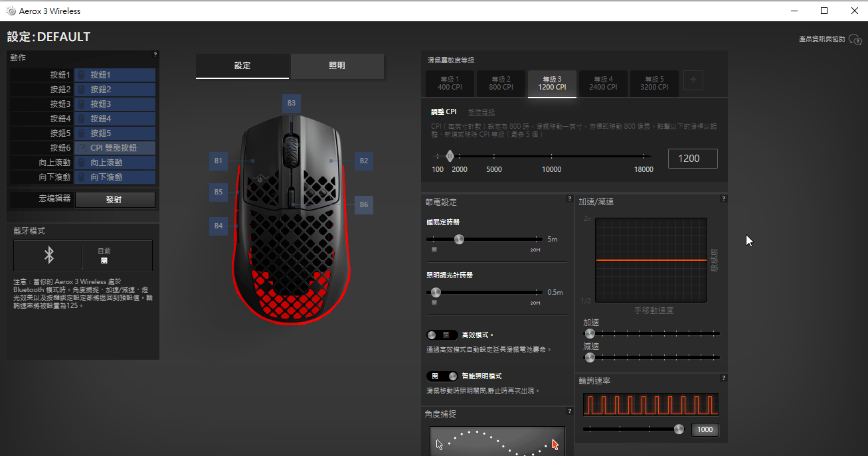Select 等級 5 3200 CPI tab

654,83
